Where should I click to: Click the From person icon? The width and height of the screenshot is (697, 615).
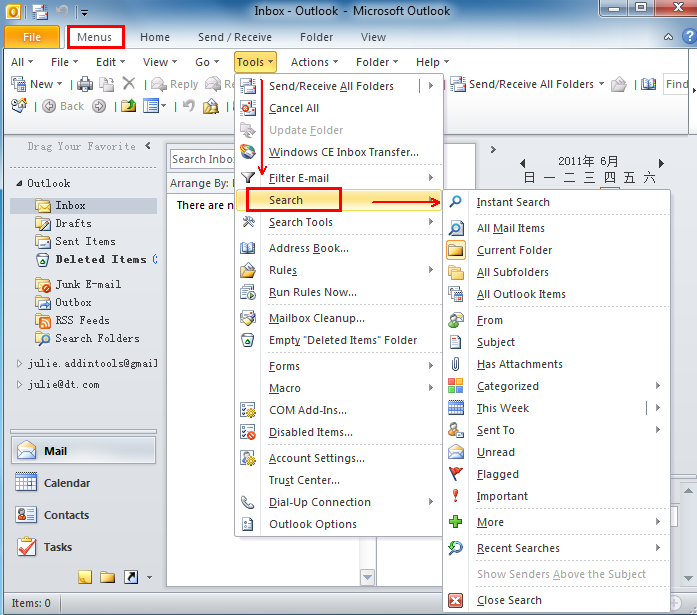coord(456,320)
